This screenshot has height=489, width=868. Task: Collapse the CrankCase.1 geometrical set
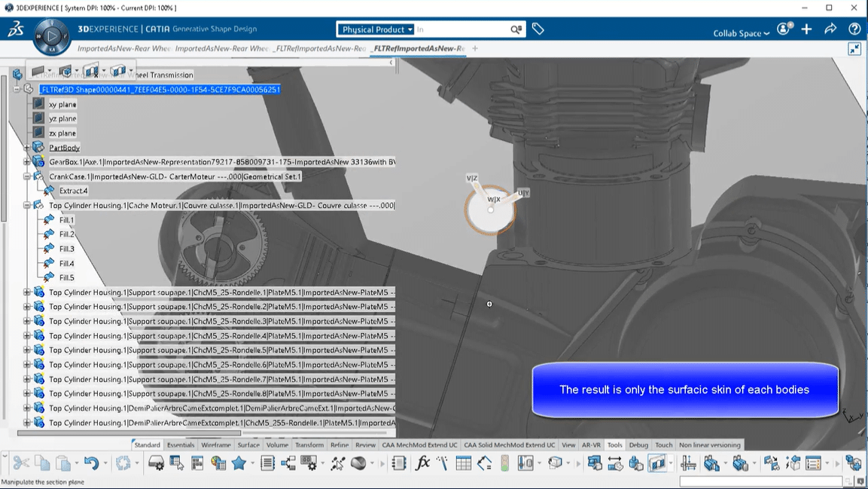pos(26,176)
